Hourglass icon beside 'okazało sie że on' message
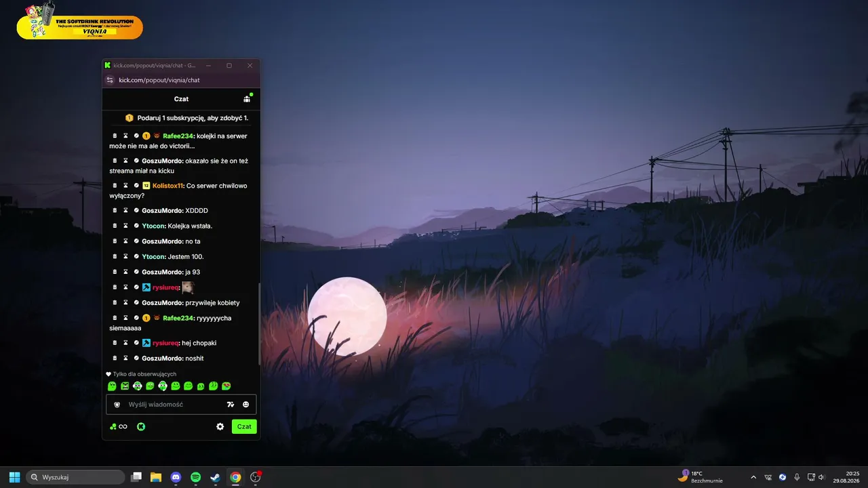Image resolution: width=868 pixels, height=488 pixels. tap(125, 161)
